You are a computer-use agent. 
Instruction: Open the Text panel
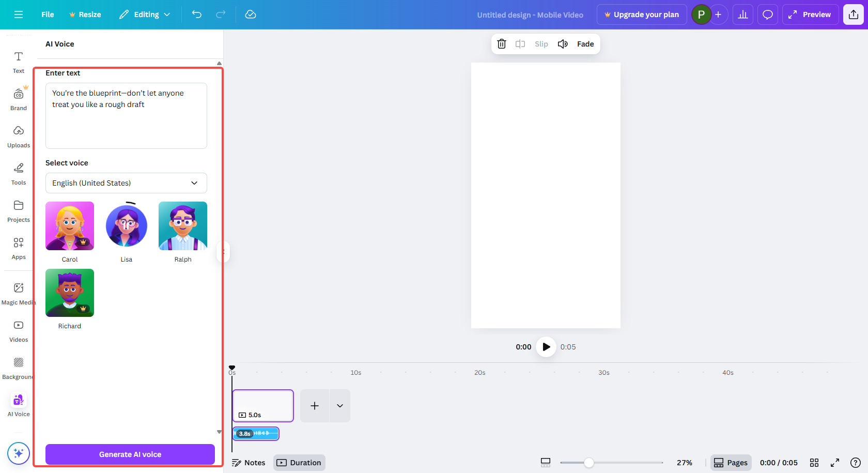coord(18,62)
